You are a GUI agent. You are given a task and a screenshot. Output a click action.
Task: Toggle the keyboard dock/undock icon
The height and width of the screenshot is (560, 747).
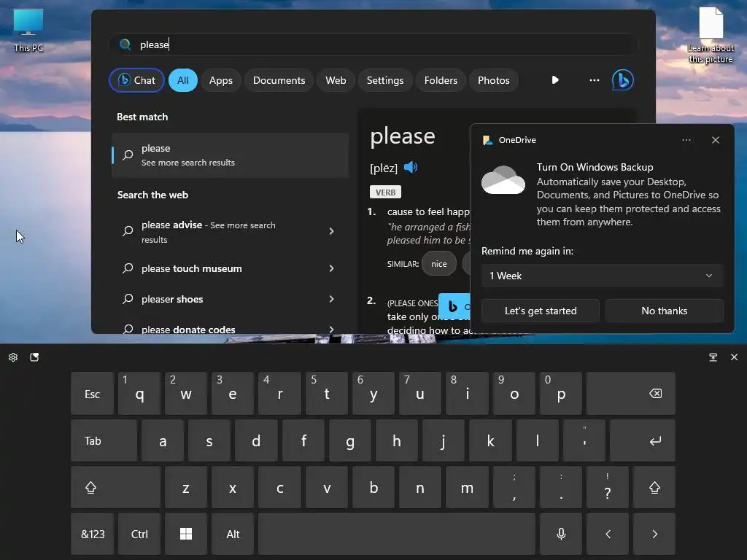[x=713, y=357]
